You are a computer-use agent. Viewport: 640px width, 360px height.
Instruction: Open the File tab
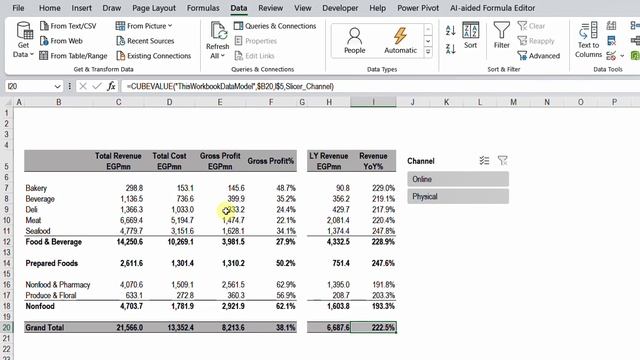tap(18, 8)
